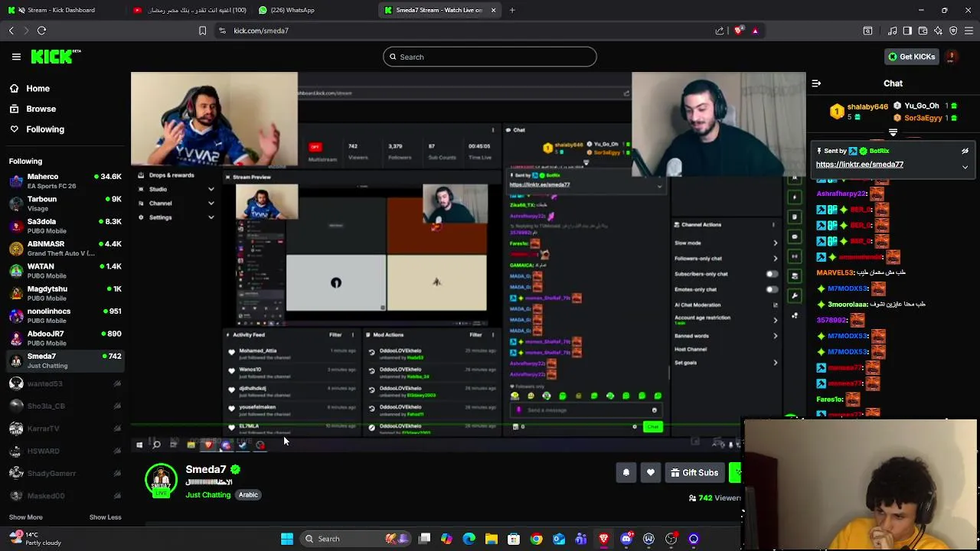The height and width of the screenshot is (551, 980).
Task: Open the profile avatar in Kick header
Action: click(x=951, y=57)
